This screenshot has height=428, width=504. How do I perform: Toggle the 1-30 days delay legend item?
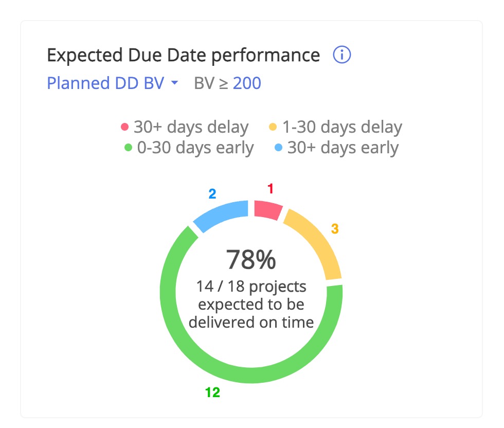(x=335, y=127)
